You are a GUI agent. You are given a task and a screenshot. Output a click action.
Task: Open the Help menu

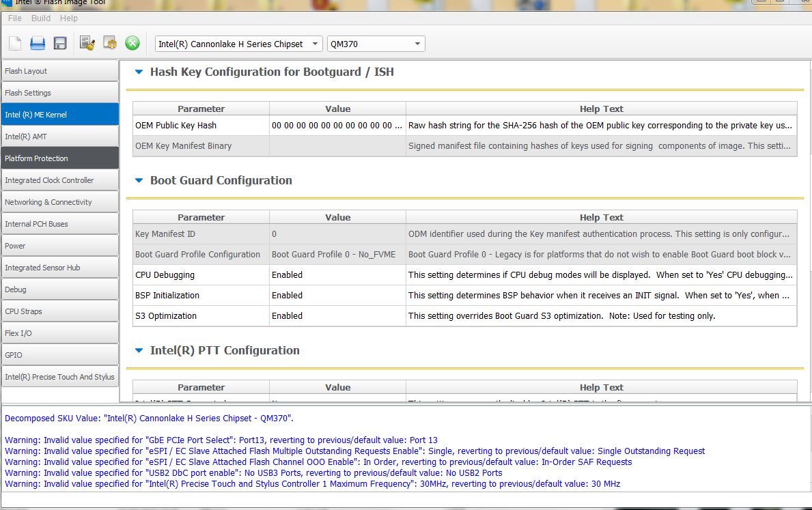(69, 18)
